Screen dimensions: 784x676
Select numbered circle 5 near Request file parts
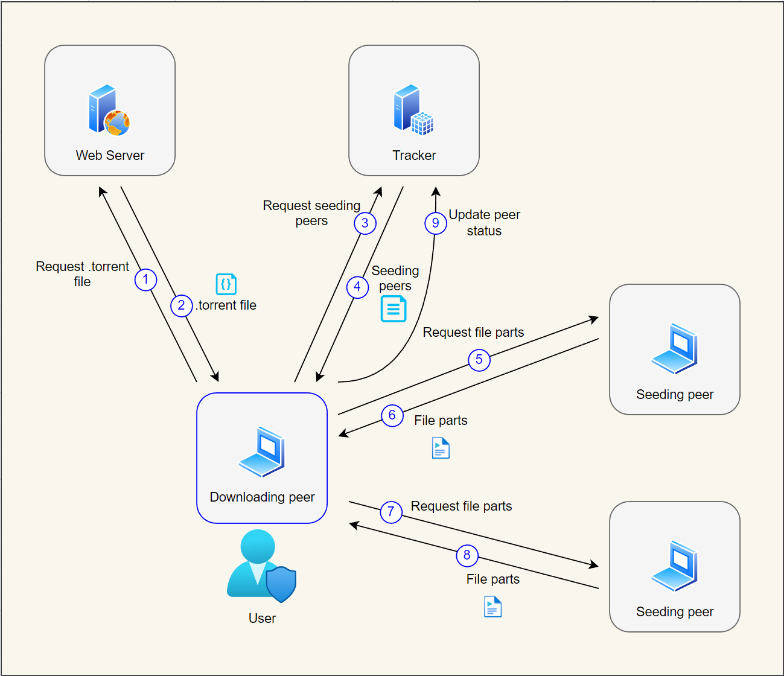479,360
